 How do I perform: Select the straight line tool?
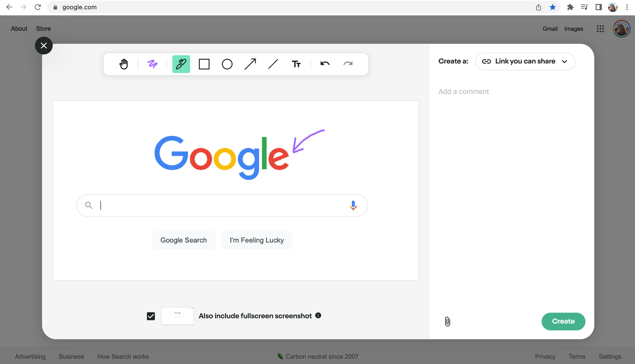pyautogui.click(x=273, y=64)
